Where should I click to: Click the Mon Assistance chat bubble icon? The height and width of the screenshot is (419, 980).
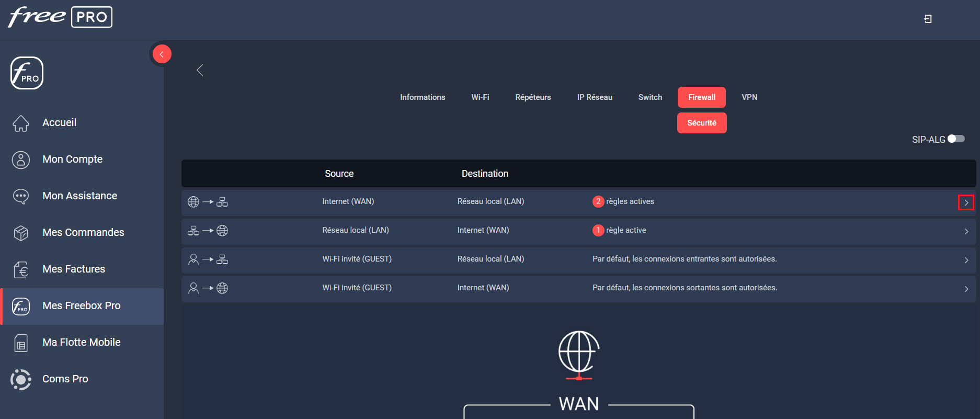tap(21, 196)
